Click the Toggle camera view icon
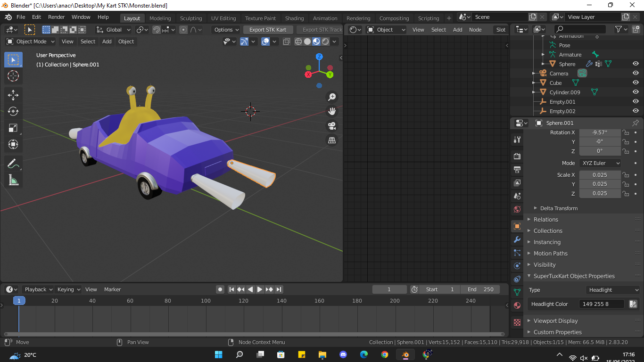The width and height of the screenshot is (644, 362). coord(332,126)
